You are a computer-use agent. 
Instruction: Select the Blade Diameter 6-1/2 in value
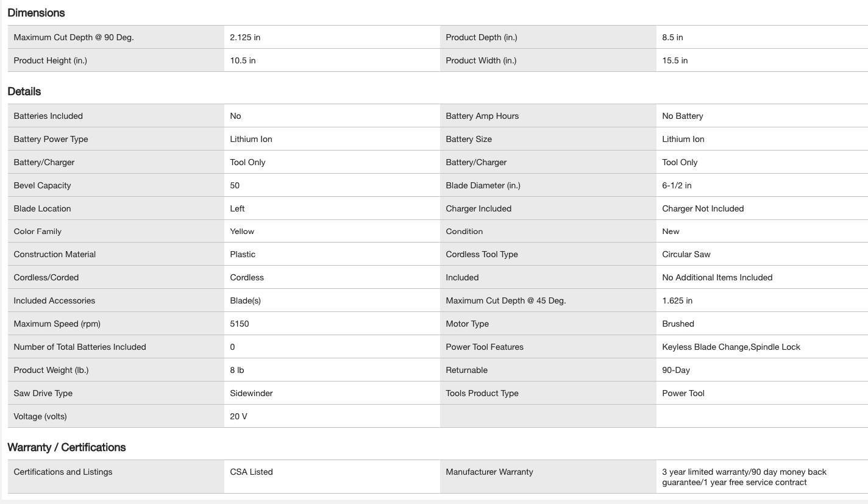click(x=677, y=185)
